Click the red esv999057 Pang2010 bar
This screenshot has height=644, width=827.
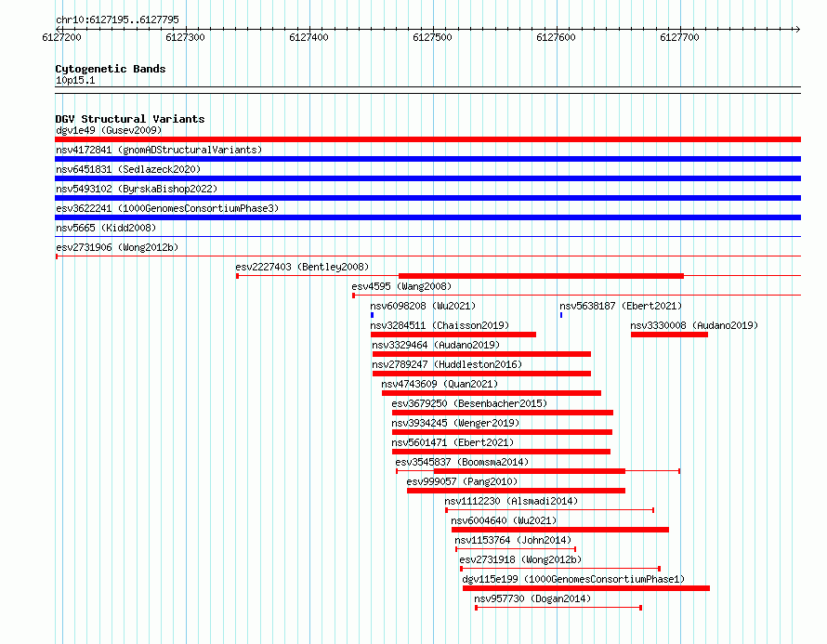coord(516,491)
